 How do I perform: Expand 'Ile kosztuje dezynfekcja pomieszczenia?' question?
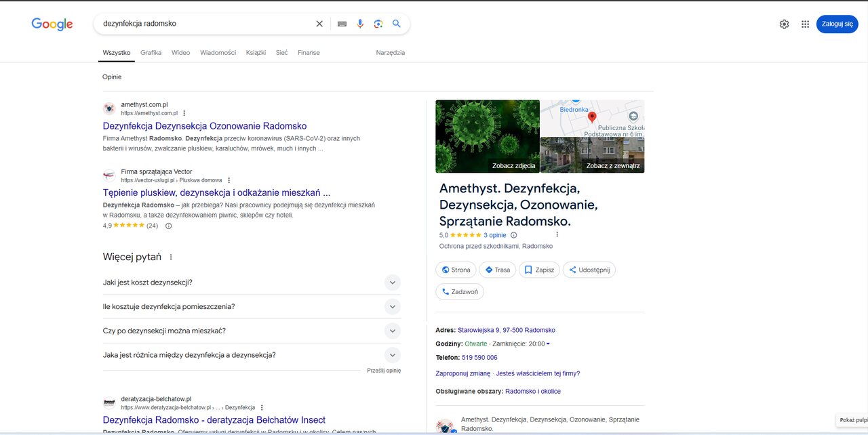click(392, 307)
